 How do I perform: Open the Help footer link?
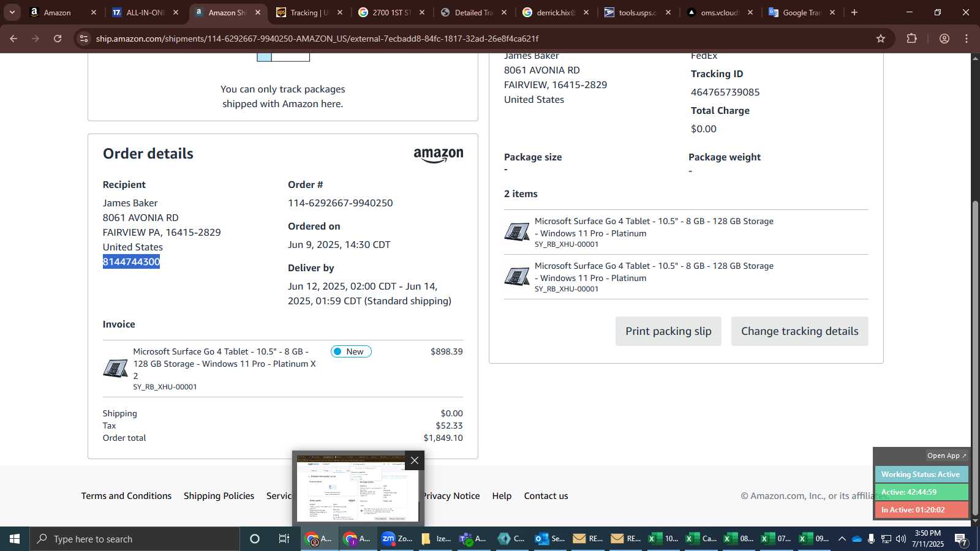502,496
